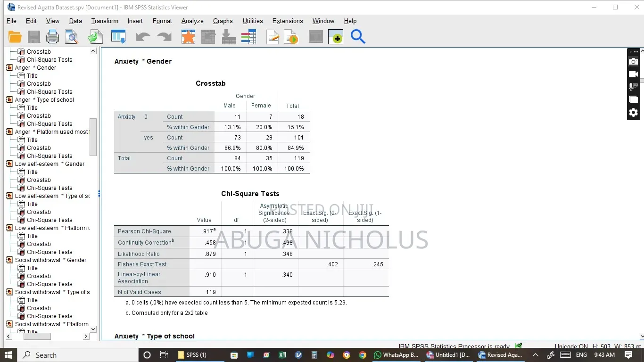Viewport: 644px width, 362px height.
Task: Open the Graphs menu
Action: tap(223, 21)
